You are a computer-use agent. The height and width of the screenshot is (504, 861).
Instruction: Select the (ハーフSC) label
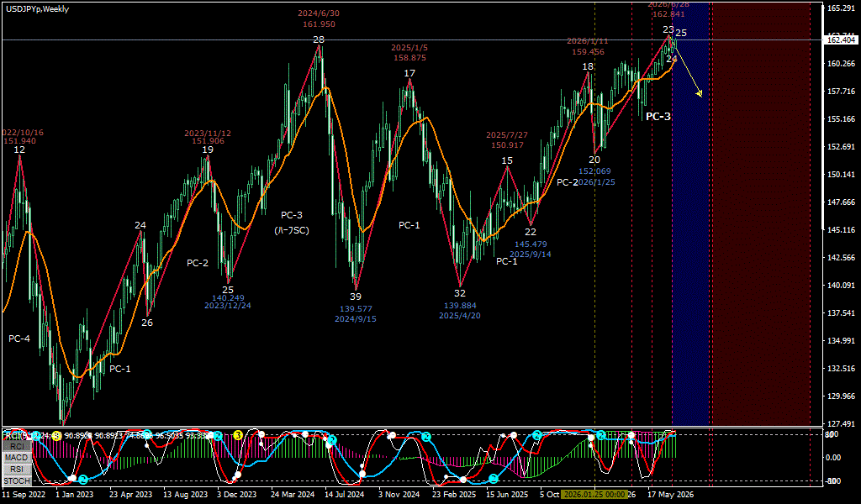click(x=292, y=230)
